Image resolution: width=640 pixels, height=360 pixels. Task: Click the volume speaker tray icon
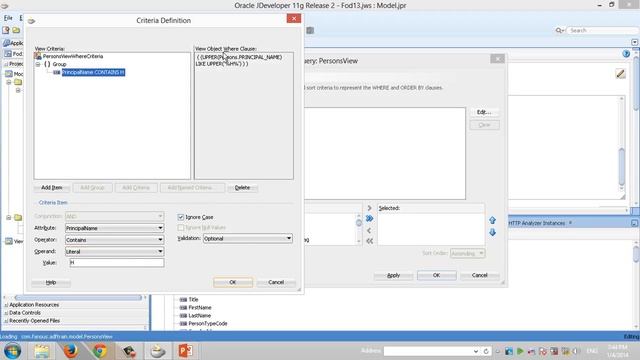click(x=576, y=351)
